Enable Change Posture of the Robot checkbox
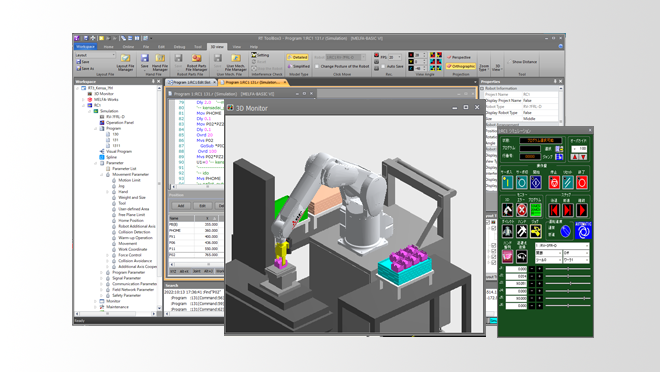The height and width of the screenshot is (372, 660). pyautogui.click(x=317, y=66)
